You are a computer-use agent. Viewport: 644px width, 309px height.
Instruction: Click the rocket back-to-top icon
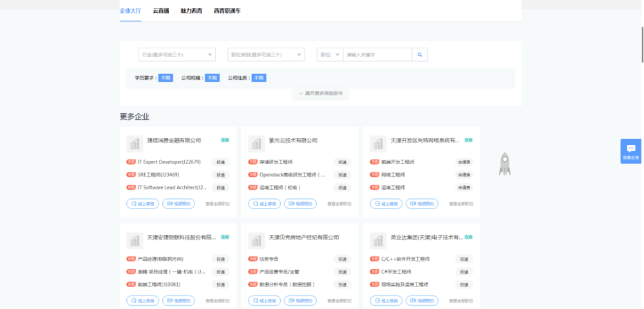[505, 164]
